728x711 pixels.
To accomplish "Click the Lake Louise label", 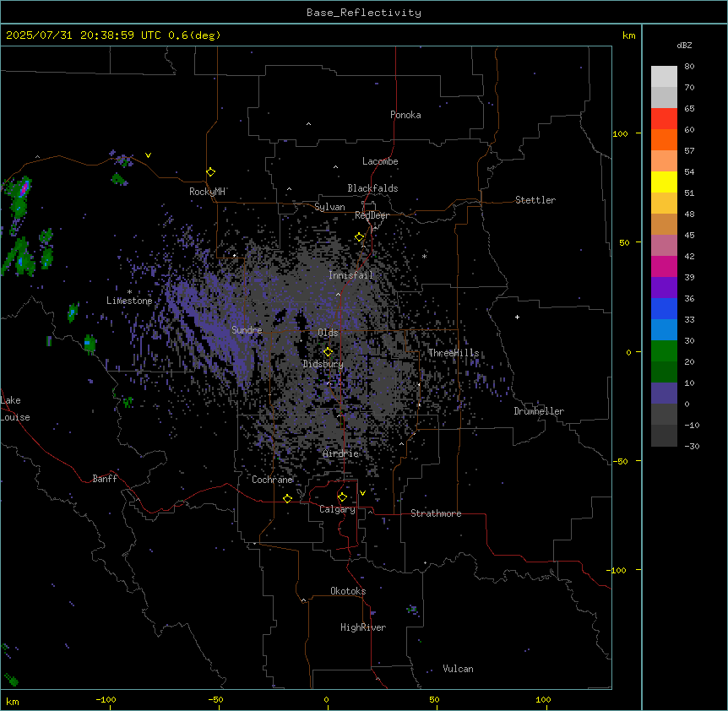I will (x=15, y=409).
